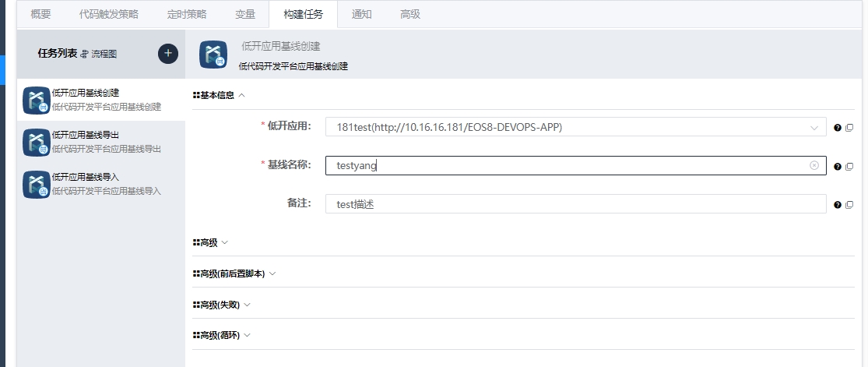Copy icon beside 基线名称 field

(x=849, y=166)
